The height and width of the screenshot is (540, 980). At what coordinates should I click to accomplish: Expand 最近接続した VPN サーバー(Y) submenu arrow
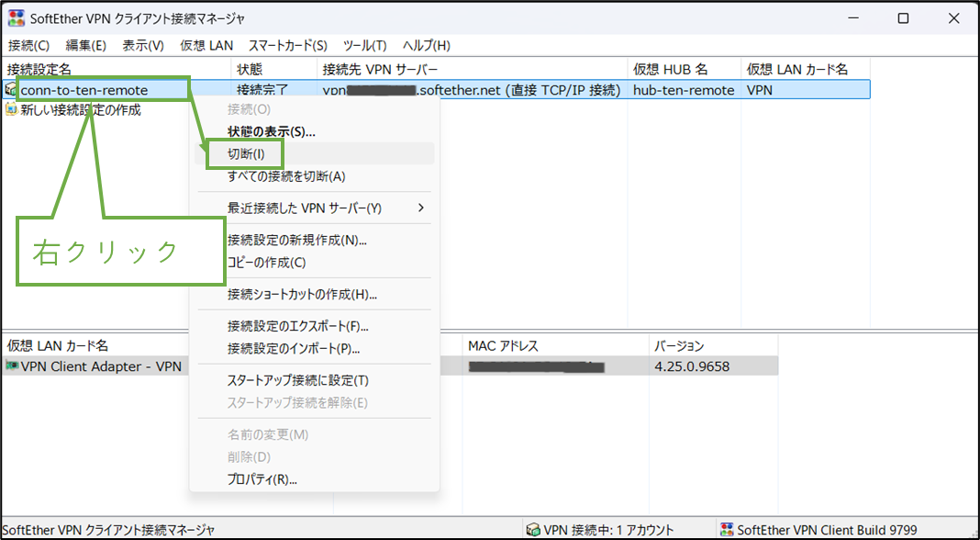point(421,208)
